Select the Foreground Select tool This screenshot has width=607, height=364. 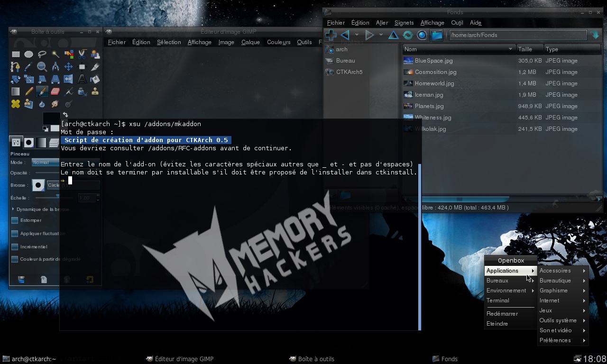tap(95, 55)
